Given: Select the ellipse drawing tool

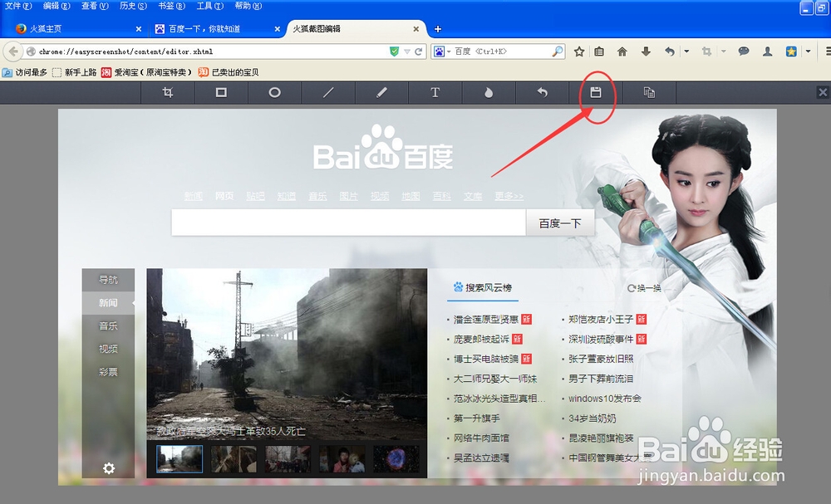Looking at the screenshot, I should point(274,93).
